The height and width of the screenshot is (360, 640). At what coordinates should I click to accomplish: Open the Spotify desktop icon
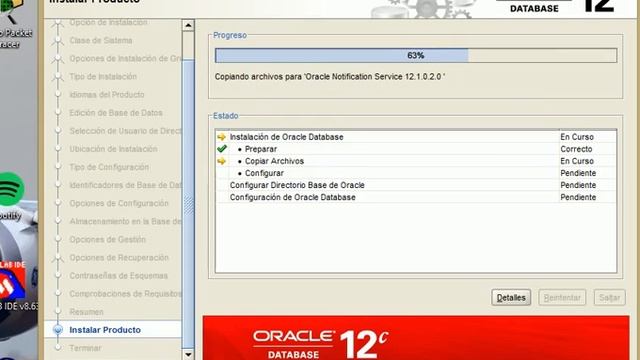click(x=10, y=196)
